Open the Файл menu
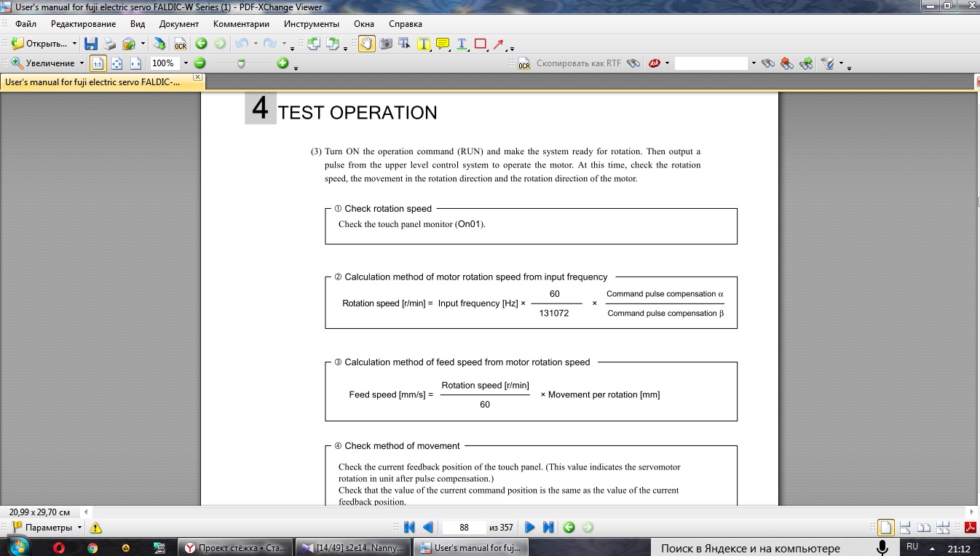980x556 pixels. click(x=25, y=24)
